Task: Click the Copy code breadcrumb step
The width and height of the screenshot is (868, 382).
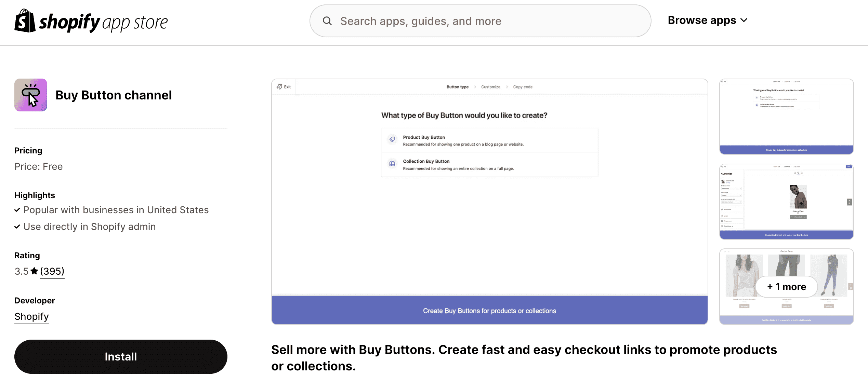Action: point(523,87)
